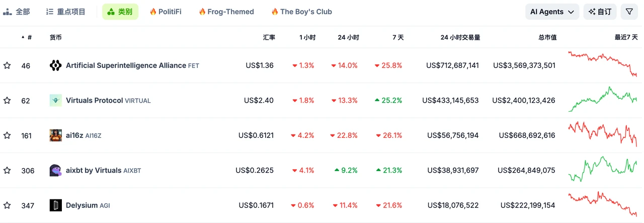Click the 自订 customize button

[x=600, y=12]
